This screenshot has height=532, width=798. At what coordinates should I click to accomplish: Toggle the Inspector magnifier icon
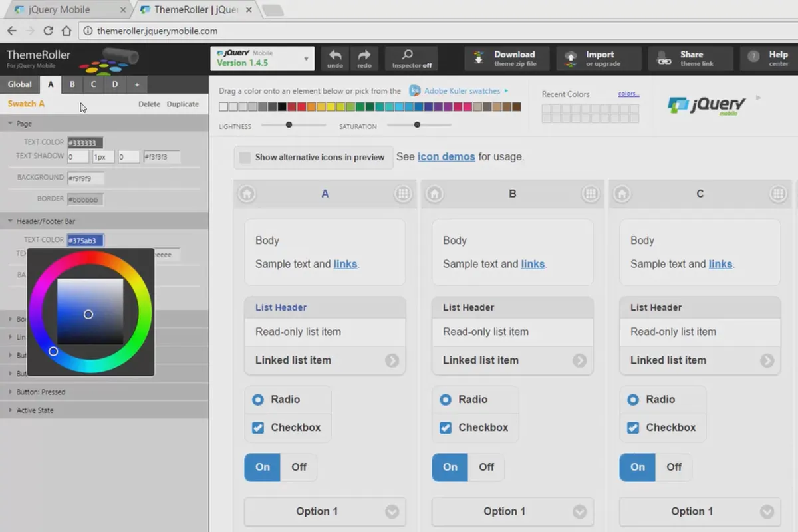click(408, 55)
